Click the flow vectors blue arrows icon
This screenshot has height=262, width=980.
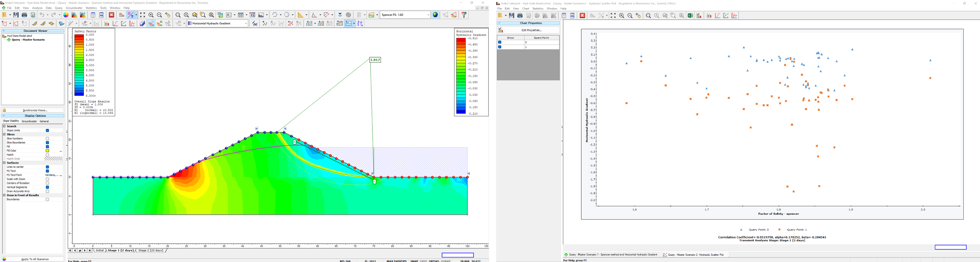360,24
